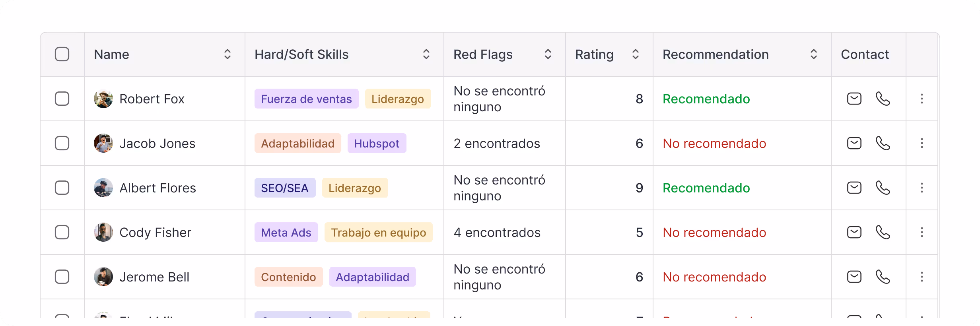Viewport: 980px width, 326px height.
Task: Call Albert Flores via phone icon
Action: [x=883, y=188]
